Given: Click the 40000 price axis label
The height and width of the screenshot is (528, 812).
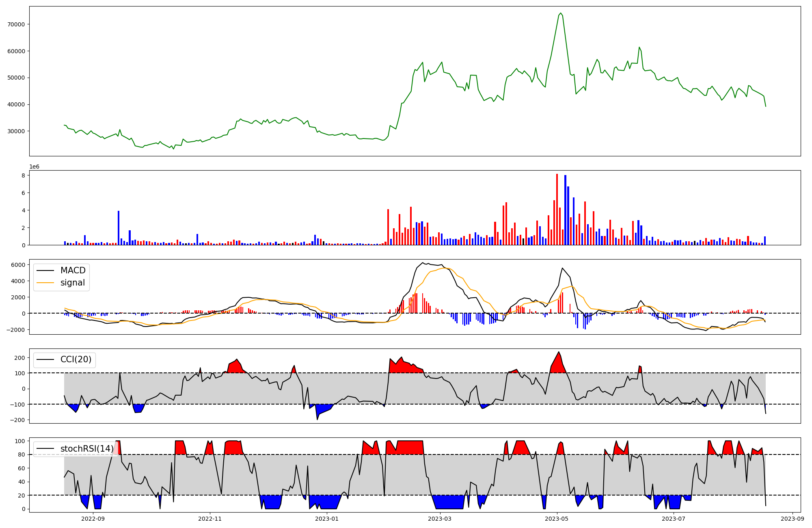Looking at the screenshot, I should [x=16, y=104].
